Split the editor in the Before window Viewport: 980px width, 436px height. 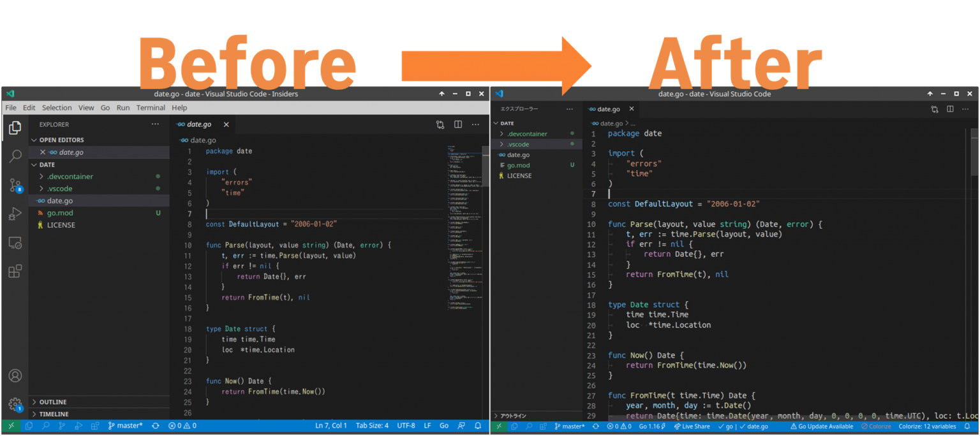click(x=458, y=124)
